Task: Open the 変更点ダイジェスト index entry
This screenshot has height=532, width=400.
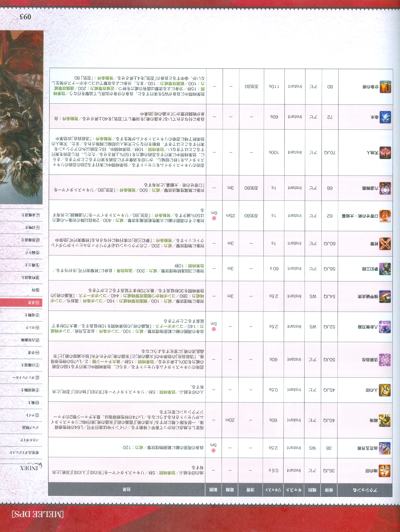Action: tap(24, 453)
